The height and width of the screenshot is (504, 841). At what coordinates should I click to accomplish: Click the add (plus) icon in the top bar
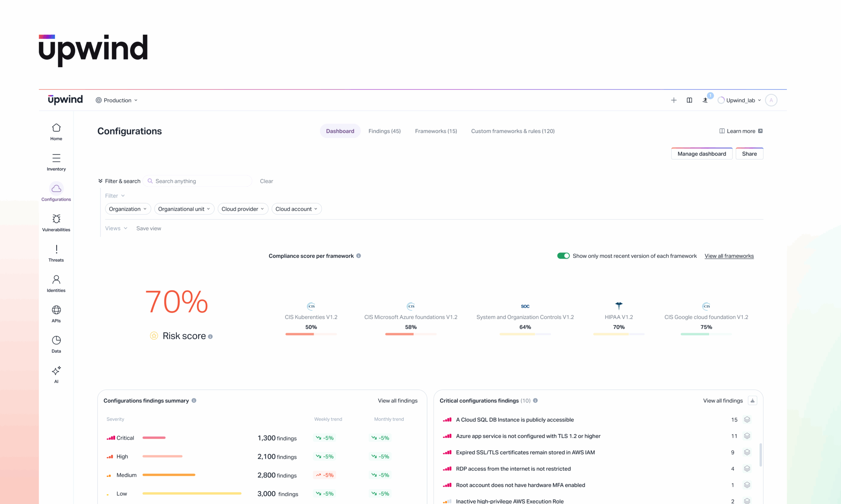(x=674, y=100)
